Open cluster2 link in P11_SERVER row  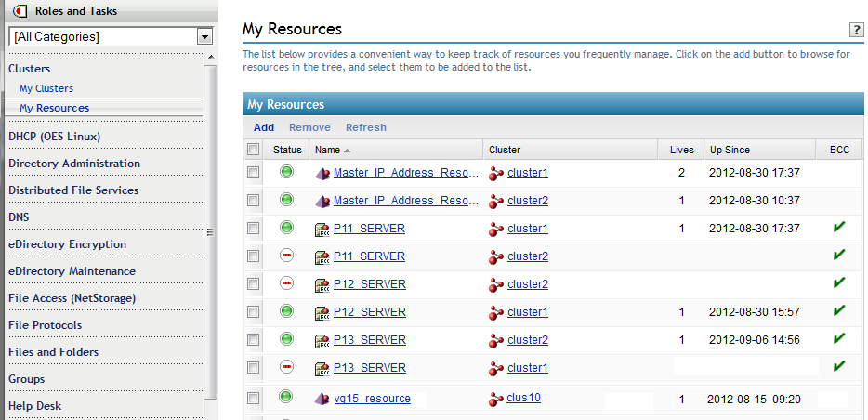pos(528,256)
